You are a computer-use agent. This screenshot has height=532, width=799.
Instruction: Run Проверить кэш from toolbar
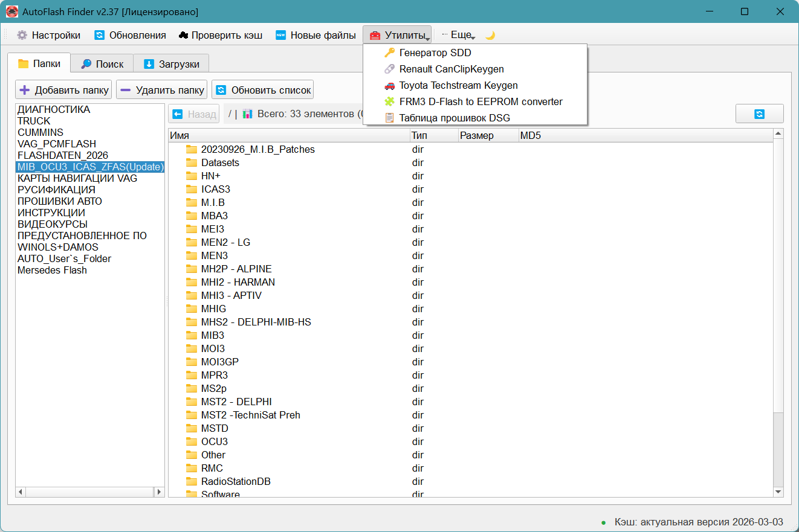(x=221, y=35)
